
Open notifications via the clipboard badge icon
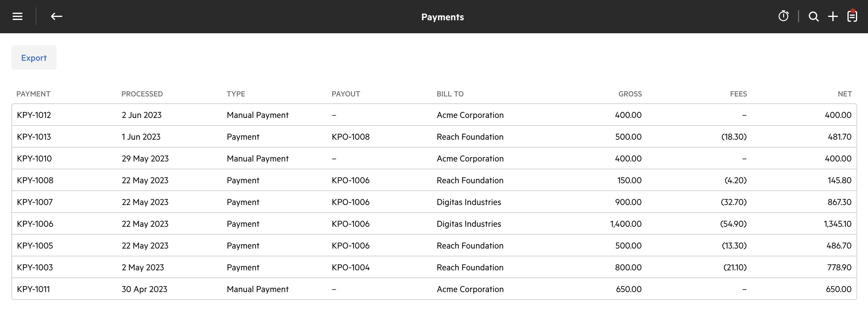[x=852, y=16]
